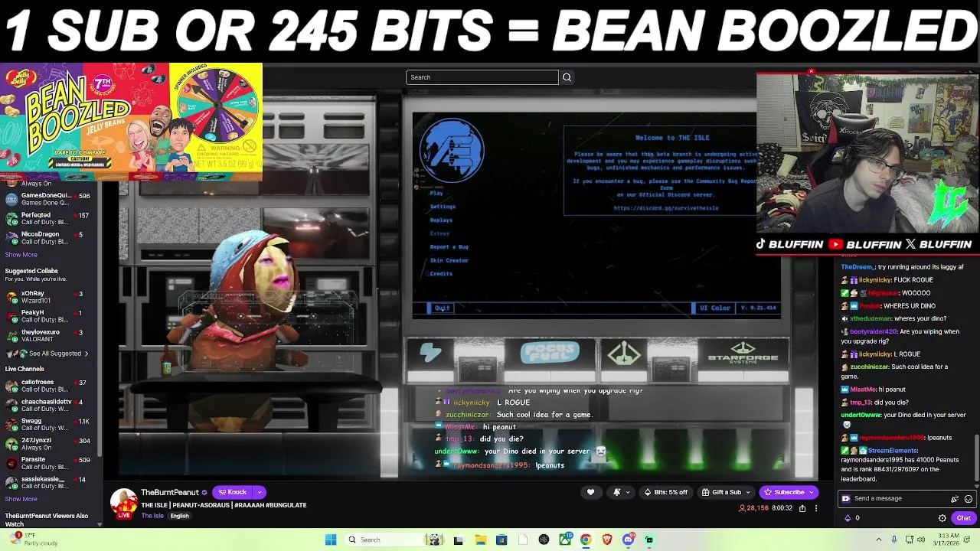Click the Gift a Sub button
Viewport: 980px width, 551px height.
pyautogui.click(x=721, y=492)
